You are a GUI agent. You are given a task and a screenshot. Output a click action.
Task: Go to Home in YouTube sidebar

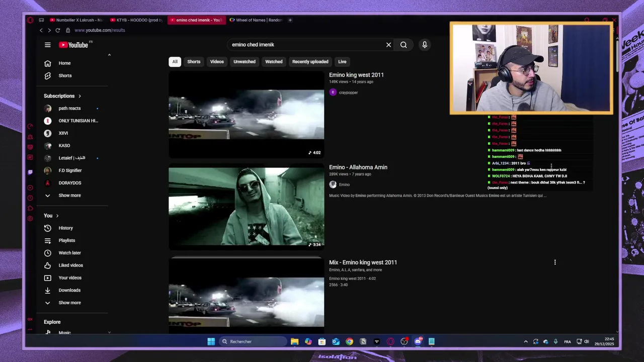click(x=64, y=63)
